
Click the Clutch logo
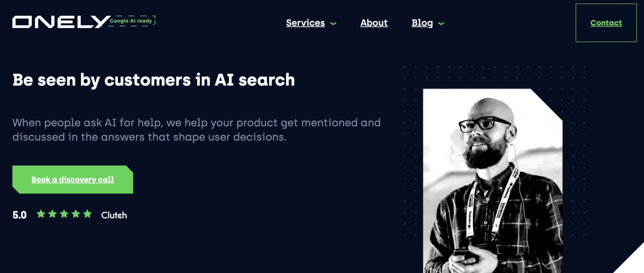[x=114, y=215]
